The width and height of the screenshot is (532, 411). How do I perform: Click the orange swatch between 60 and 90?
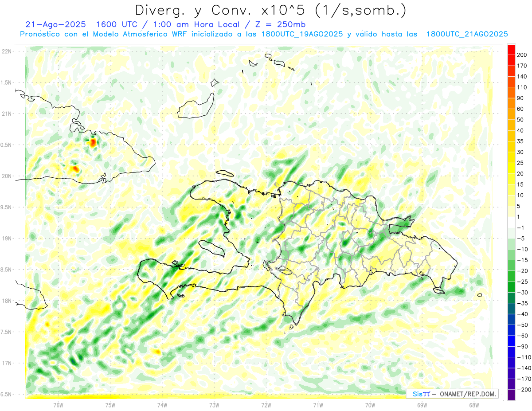click(512, 103)
